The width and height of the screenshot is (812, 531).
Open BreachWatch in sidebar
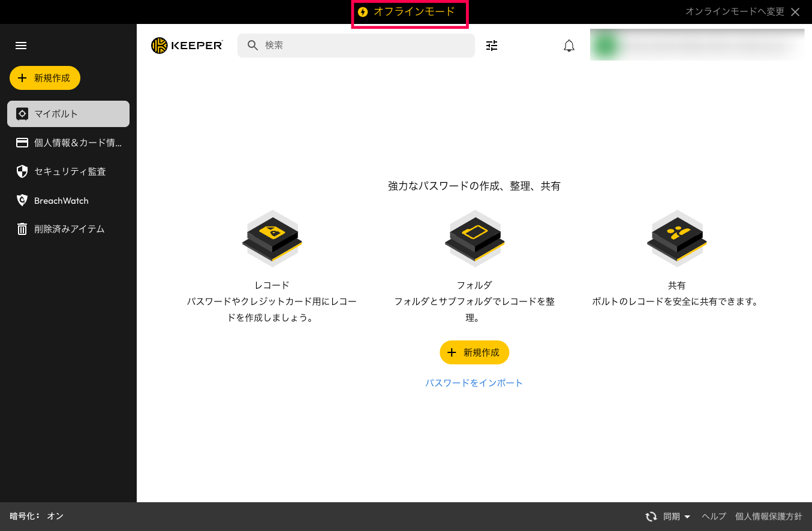coord(68,200)
